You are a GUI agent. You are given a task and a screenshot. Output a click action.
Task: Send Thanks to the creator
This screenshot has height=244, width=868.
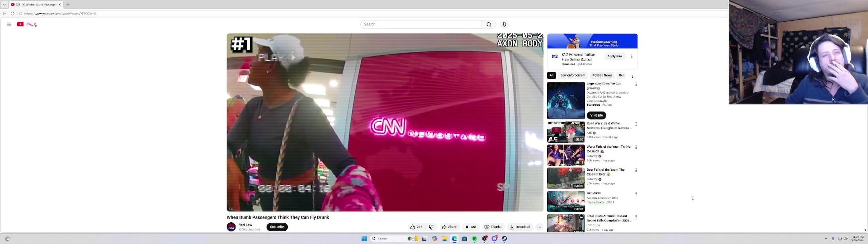493,227
